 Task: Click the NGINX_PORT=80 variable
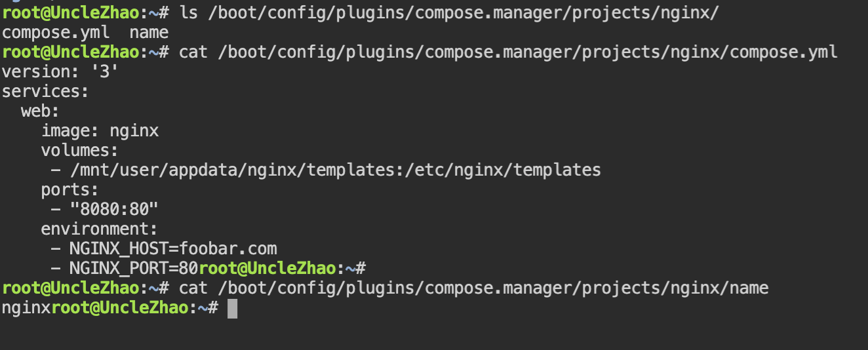(133, 268)
